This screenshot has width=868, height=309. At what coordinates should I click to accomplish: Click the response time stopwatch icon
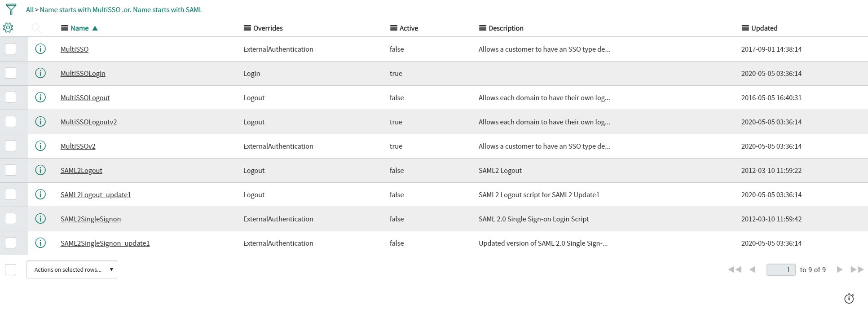(x=848, y=298)
